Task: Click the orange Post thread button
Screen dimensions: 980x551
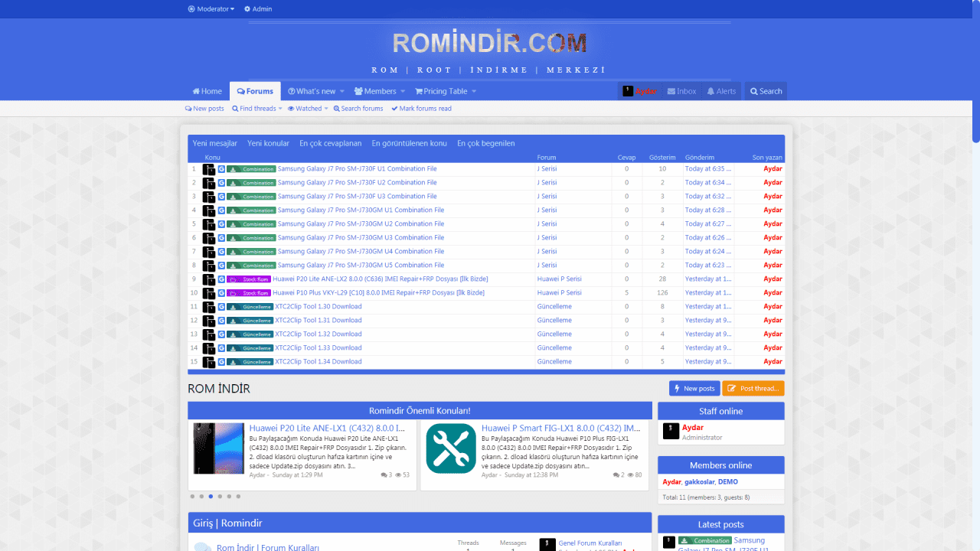Action: point(753,389)
